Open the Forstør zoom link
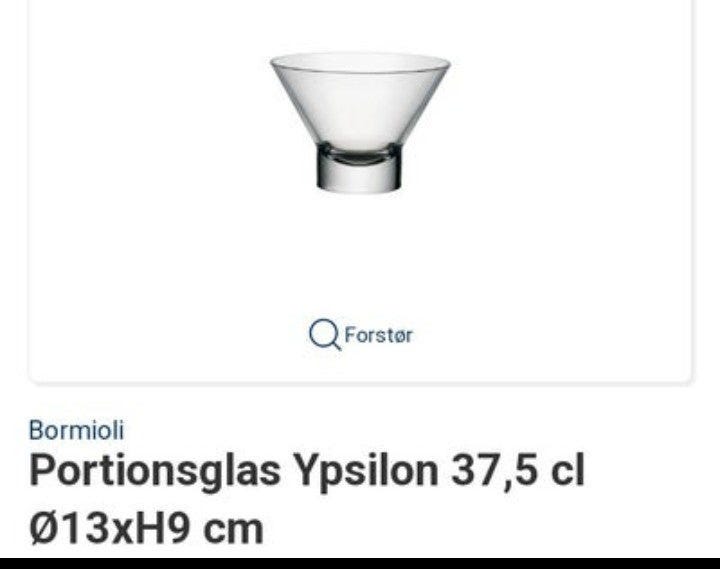This screenshot has height=569, width=720. pos(361,335)
